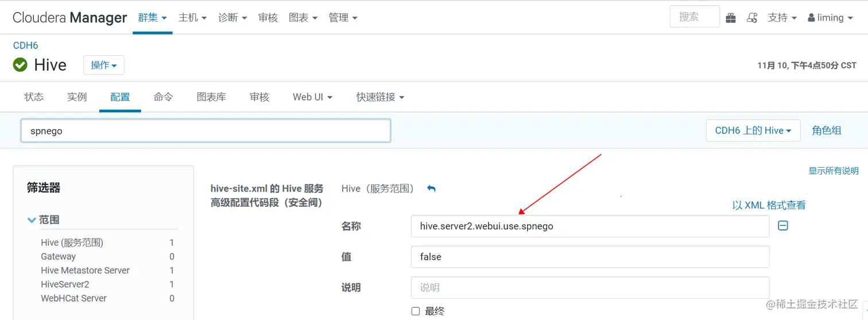The height and width of the screenshot is (320, 868).
Task: Click the CDH6 breadcrumb link
Action: pyautogui.click(x=26, y=45)
